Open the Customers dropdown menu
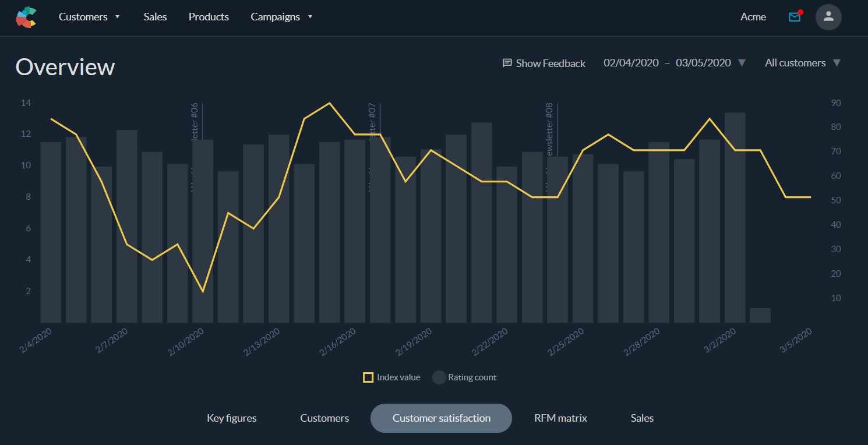 tap(89, 17)
